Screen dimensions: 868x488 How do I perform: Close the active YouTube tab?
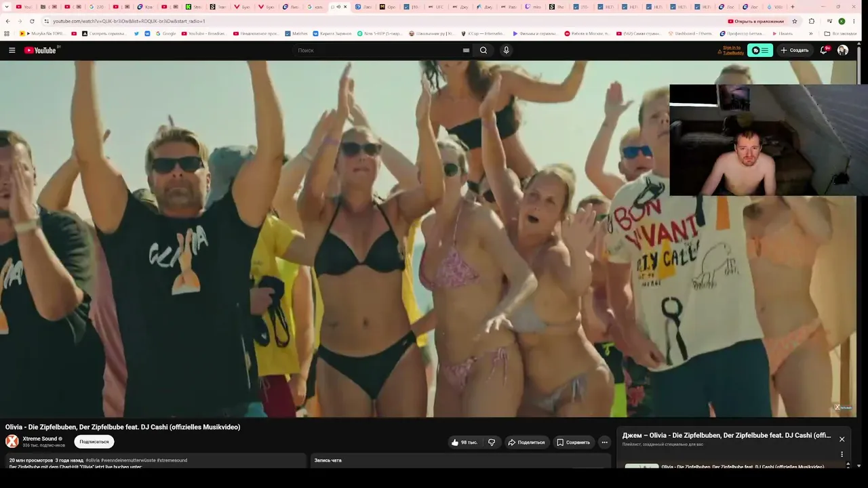[345, 7]
